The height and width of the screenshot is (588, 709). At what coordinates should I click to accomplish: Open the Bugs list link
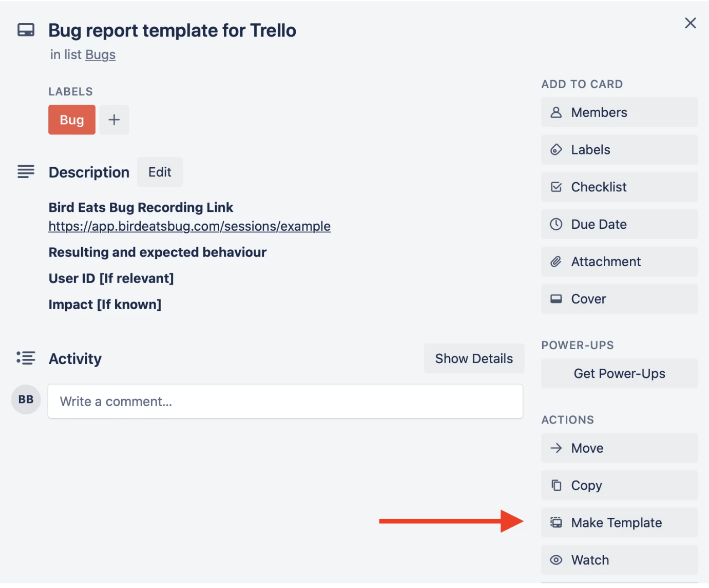click(100, 54)
